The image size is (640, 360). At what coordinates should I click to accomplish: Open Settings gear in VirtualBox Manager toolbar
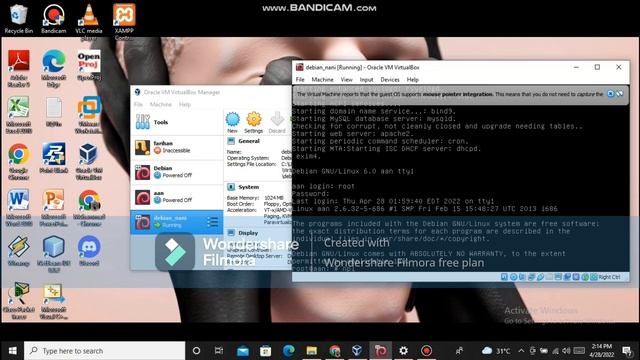point(253,122)
